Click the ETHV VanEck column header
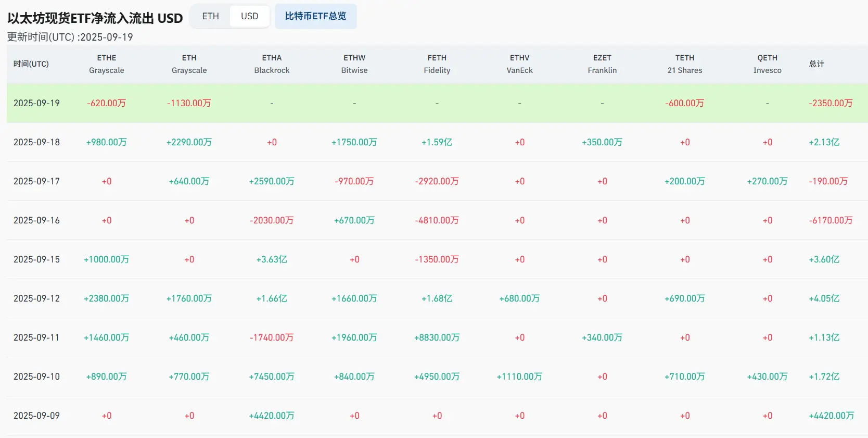 pyautogui.click(x=520, y=64)
